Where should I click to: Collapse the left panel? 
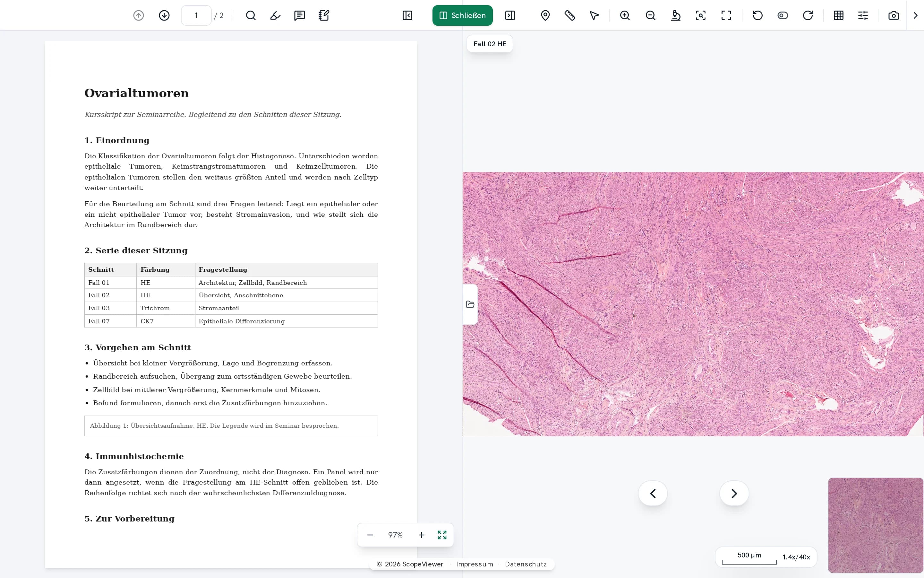[407, 15]
